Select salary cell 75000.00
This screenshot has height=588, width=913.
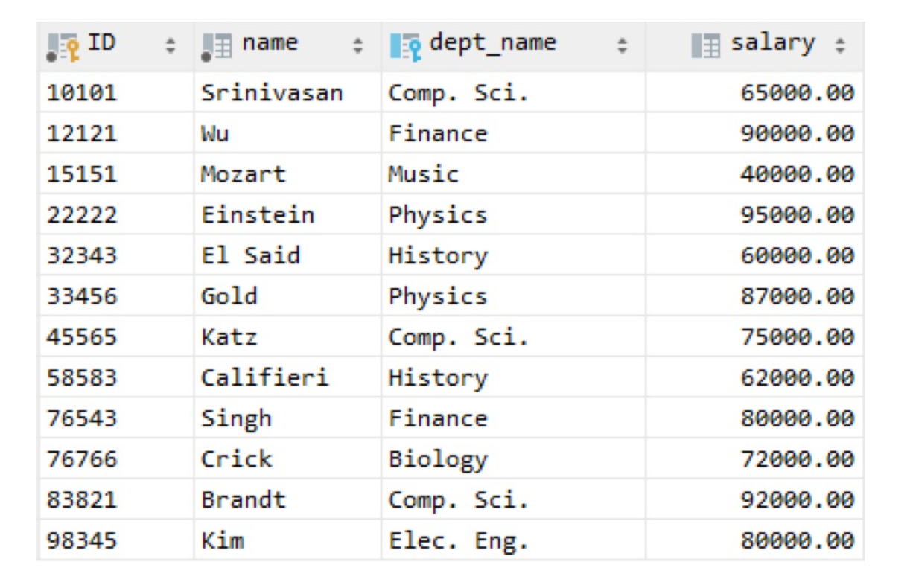click(x=755, y=336)
